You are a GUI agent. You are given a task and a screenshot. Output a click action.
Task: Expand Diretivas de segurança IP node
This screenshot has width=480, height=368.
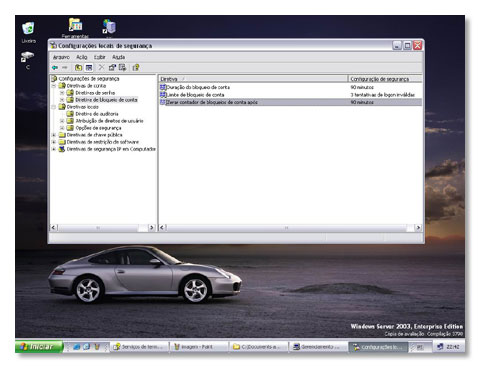point(54,149)
